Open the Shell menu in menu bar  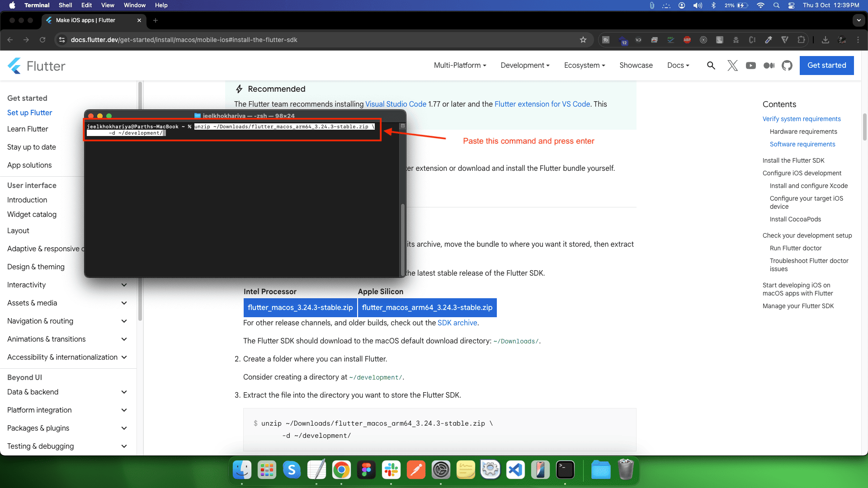(x=65, y=5)
